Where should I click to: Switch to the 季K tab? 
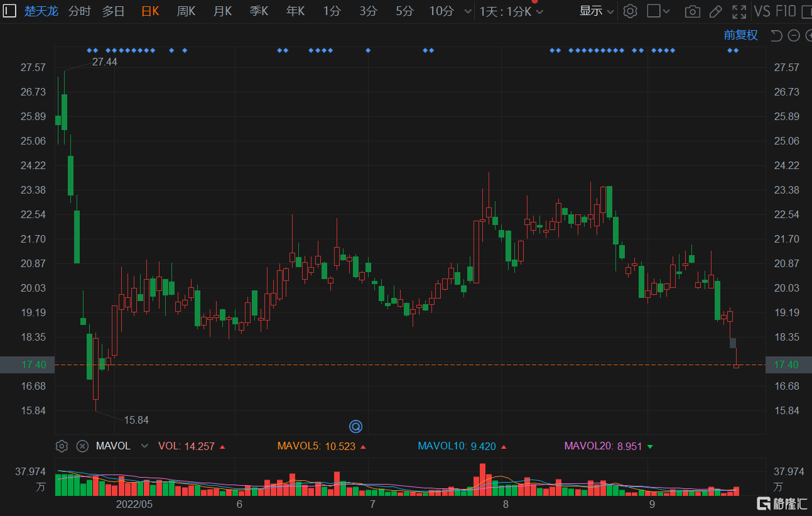click(x=259, y=11)
